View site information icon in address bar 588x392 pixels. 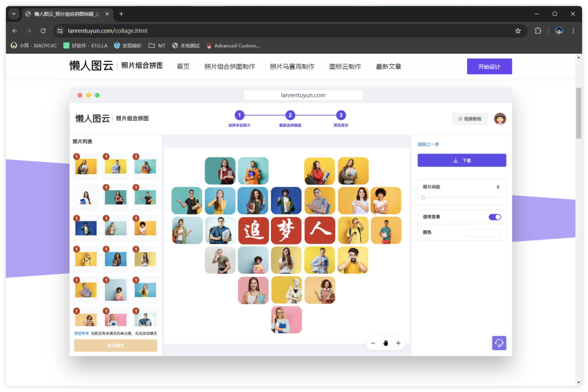click(x=60, y=30)
